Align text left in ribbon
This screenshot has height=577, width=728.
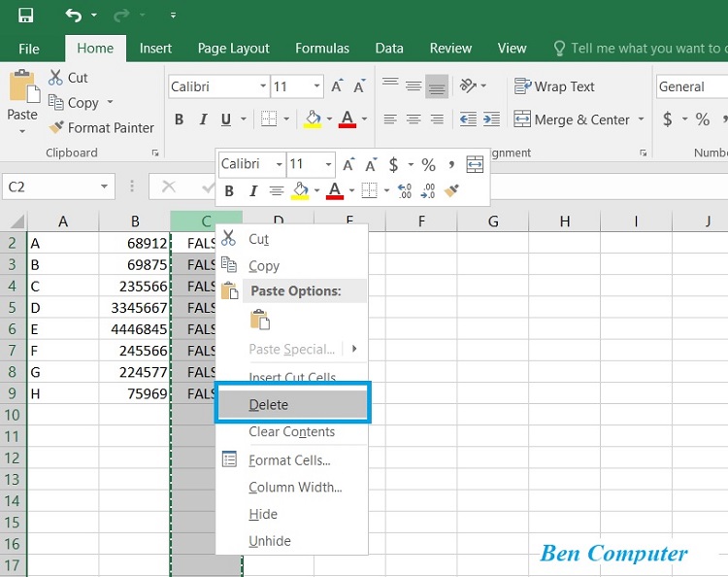pyautogui.click(x=390, y=119)
